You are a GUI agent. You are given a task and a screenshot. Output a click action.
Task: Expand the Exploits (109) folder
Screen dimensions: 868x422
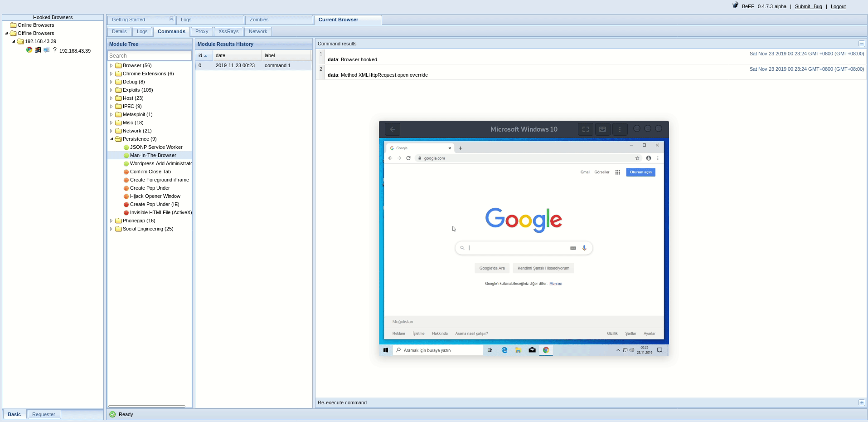(x=111, y=90)
